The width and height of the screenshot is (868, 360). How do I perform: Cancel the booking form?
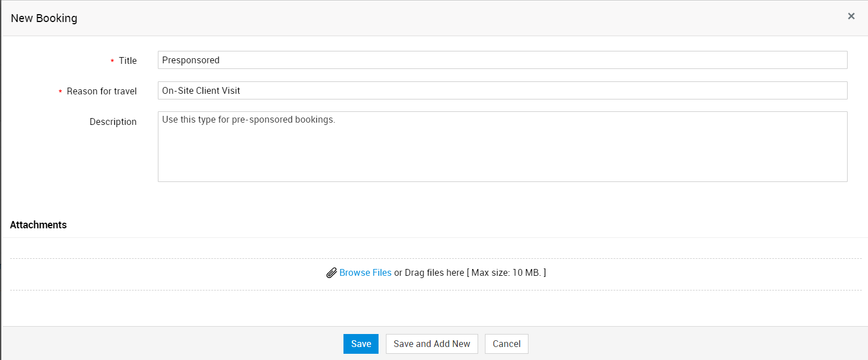coord(506,344)
